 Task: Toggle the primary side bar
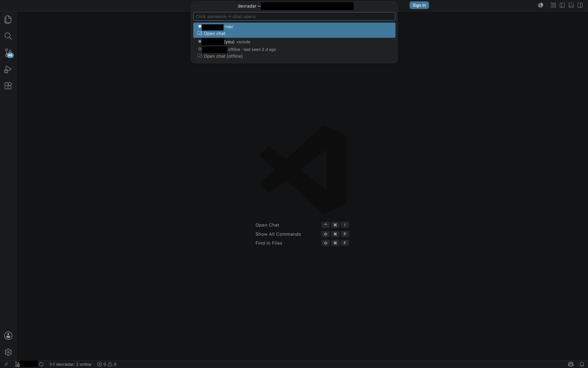click(x=562, y=5)
